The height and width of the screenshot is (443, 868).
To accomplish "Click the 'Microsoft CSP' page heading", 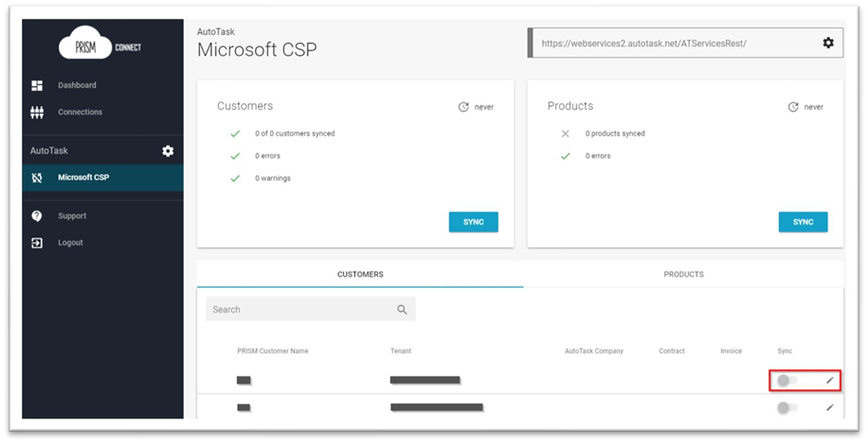I will (258, 50).
